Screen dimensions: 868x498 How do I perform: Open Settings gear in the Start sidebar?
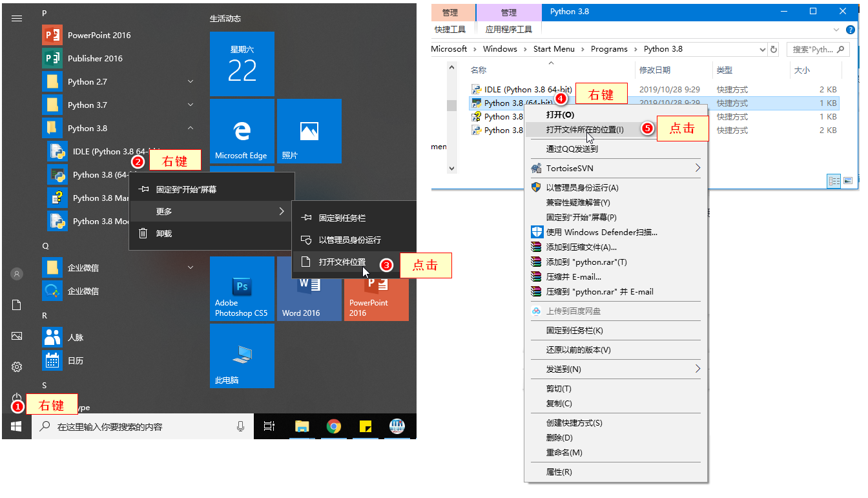[17, 367]
